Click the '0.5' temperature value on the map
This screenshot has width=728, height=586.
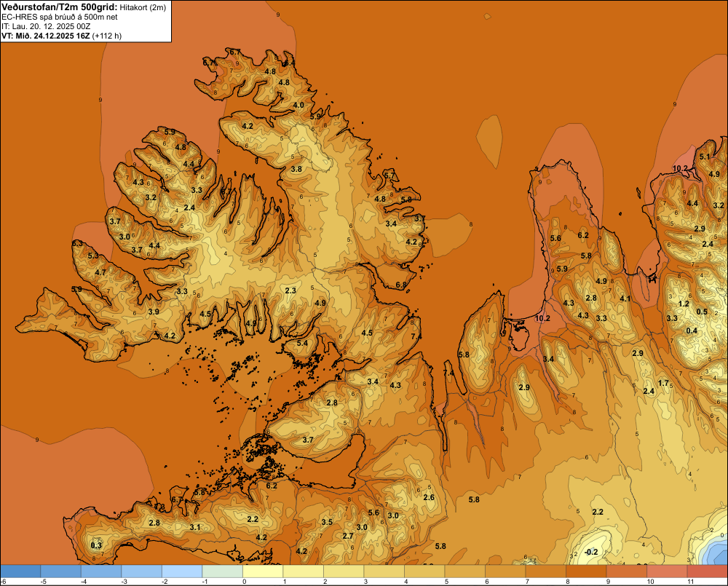[x=702, y=312]
